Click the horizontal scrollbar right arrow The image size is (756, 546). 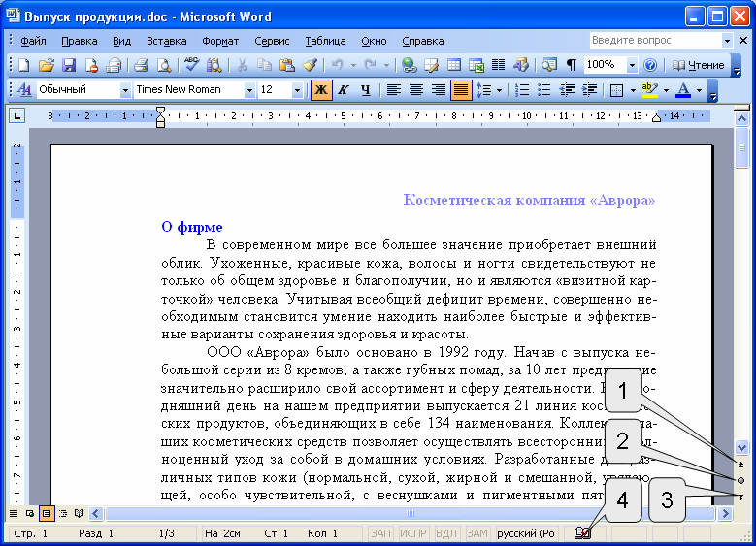coord(725,514)
